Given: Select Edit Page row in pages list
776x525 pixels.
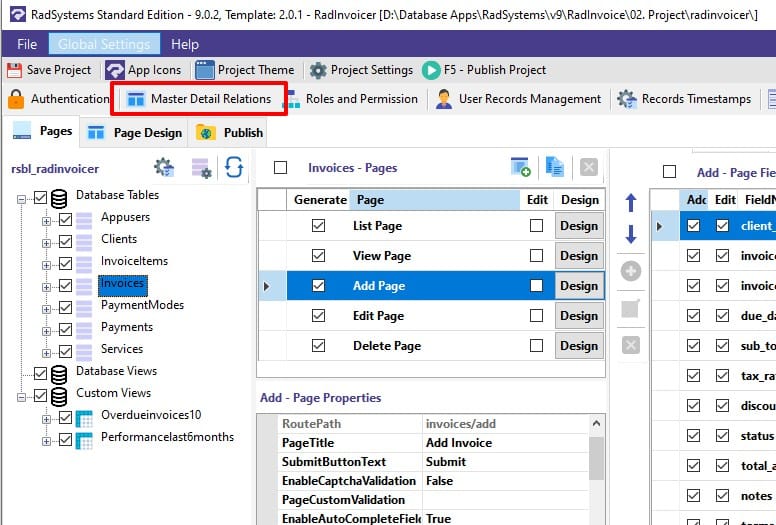Looking at the screenshot, I should tap(431, 316).
